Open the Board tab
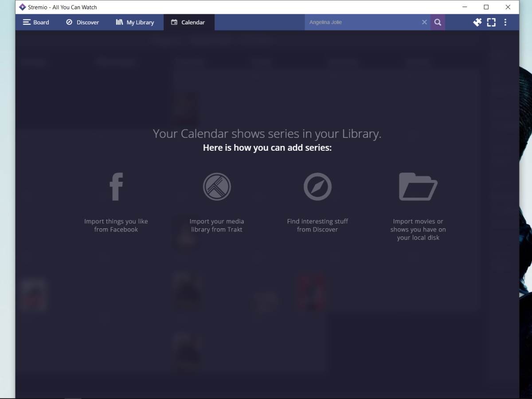The height and width of the screenshot is (399, 532). pos(36,22)
